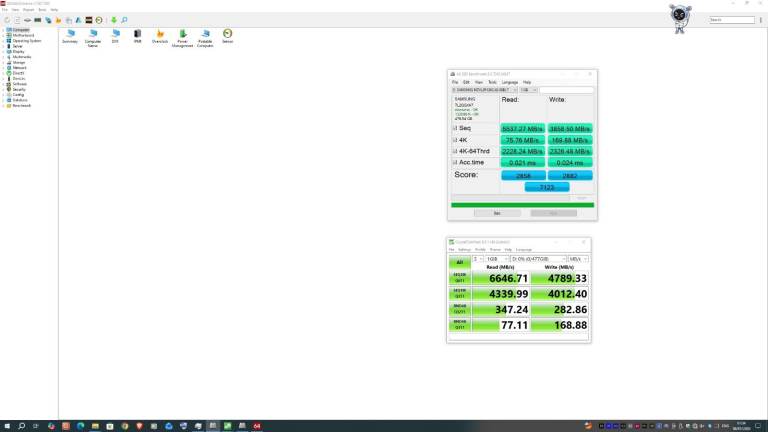Screen dimensions: 768x432
Task: Toggle the Acc.time test checkbox
Action: tap(454, 162)
